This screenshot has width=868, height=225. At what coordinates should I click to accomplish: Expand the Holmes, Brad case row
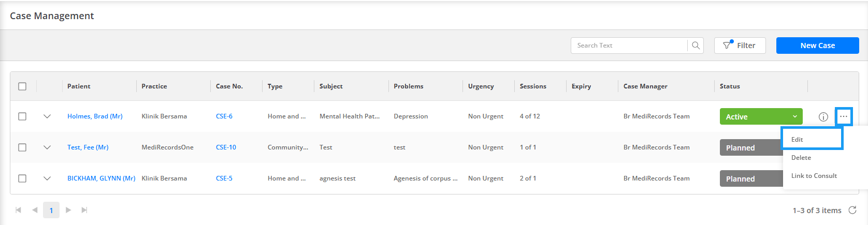point(47,116)
